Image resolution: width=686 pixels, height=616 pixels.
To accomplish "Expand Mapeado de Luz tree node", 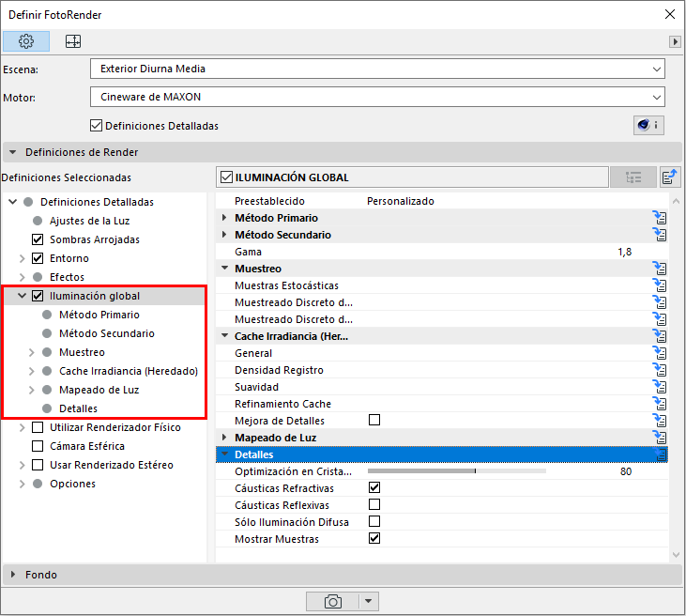I will pos(32,390).
